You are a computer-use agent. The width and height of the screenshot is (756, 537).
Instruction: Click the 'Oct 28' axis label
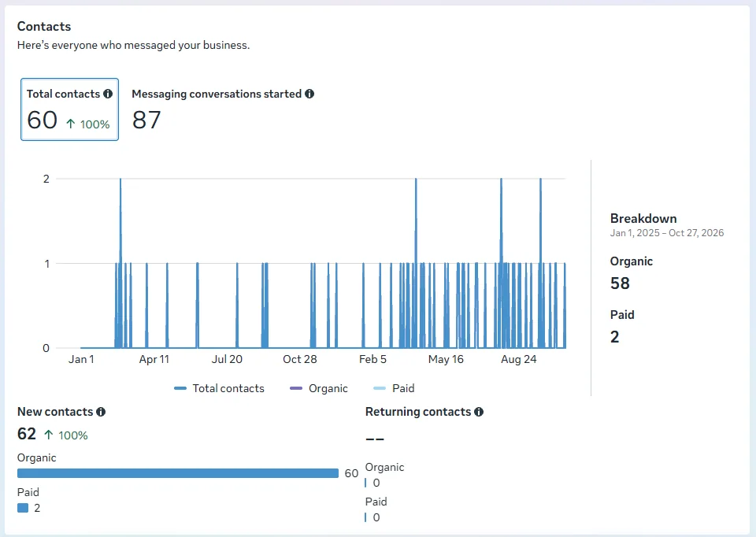(300, 359)
